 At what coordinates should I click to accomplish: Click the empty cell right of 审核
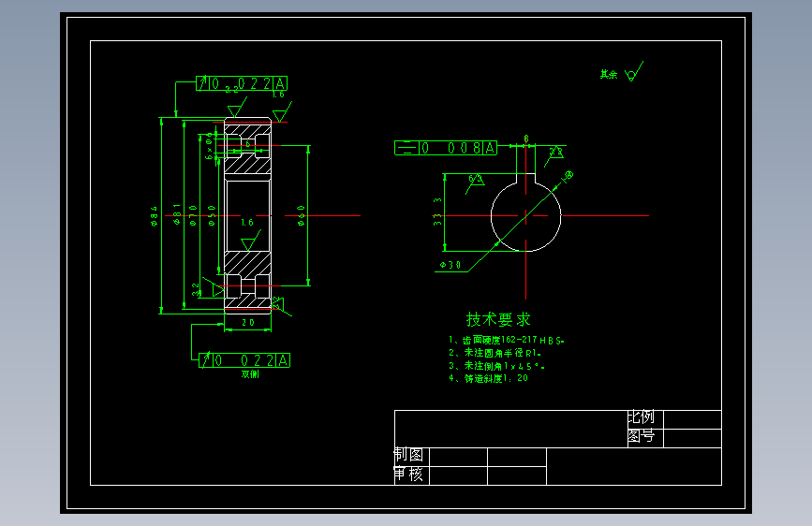pos(458,475)
